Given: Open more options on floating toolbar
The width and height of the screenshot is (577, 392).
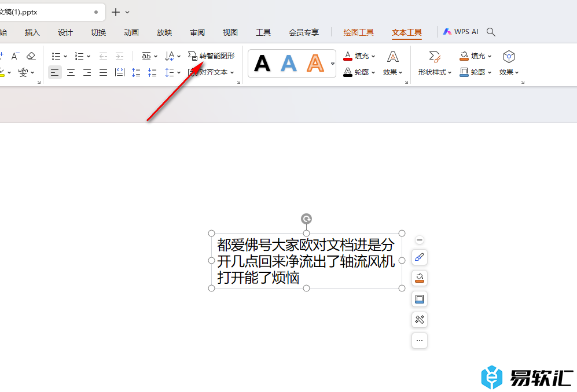Looking at the screenshot, I should [420, 341].
